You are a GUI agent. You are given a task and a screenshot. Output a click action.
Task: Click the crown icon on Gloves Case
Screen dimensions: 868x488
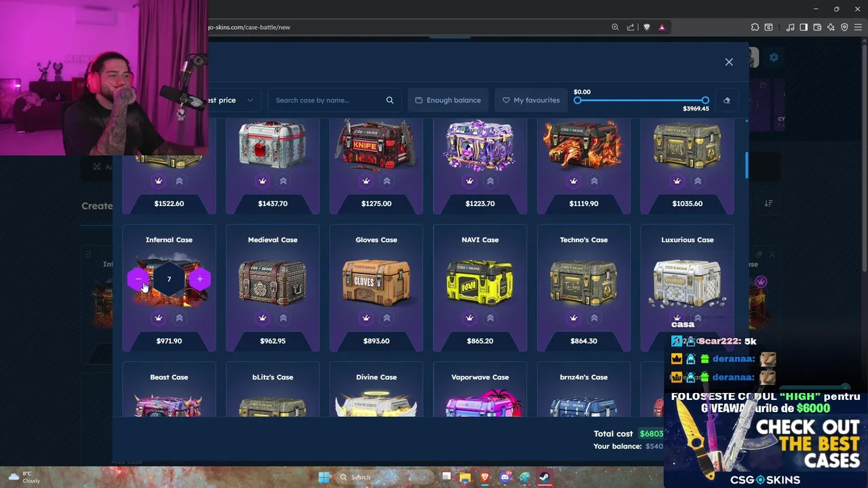click(366, 318)
